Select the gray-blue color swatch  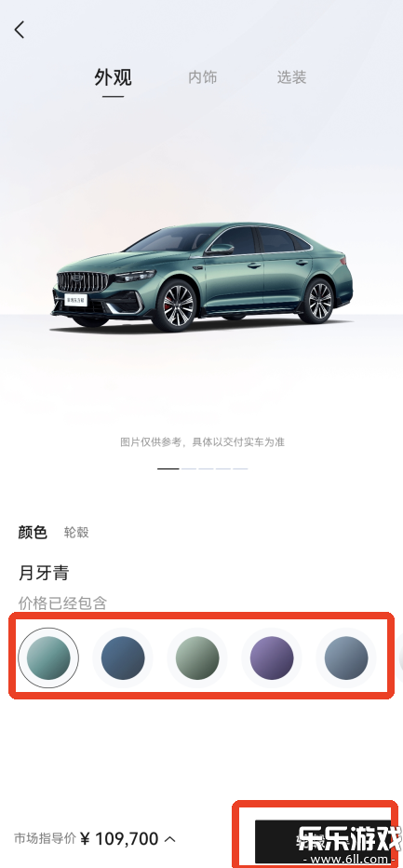tap(346, 658)
